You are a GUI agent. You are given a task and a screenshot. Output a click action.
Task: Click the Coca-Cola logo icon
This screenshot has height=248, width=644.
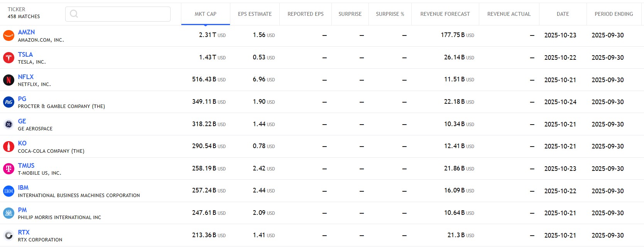(x=8, y=147)
